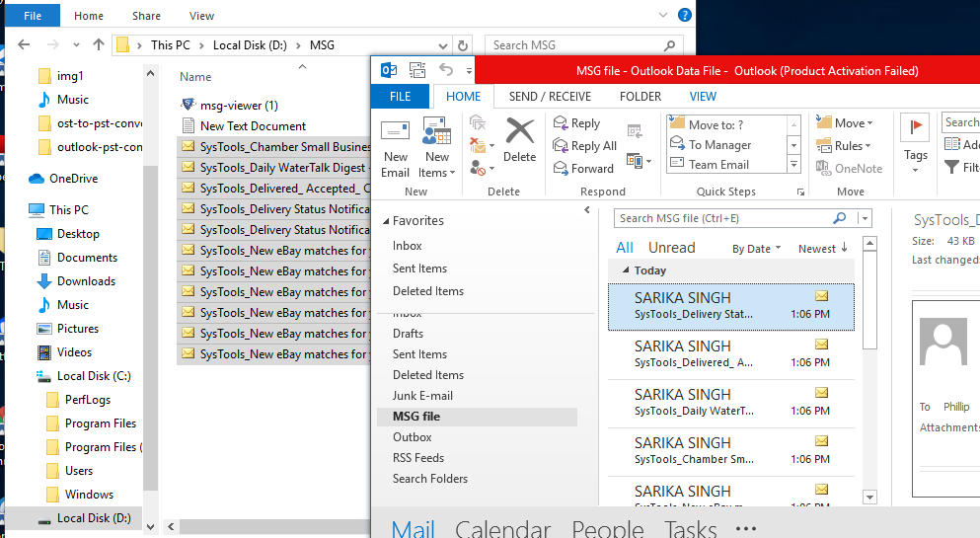
Task: Click the envelope icon of SysTools_Delivery Stat message
Action: pyautogui.click(x=821, y=295)
